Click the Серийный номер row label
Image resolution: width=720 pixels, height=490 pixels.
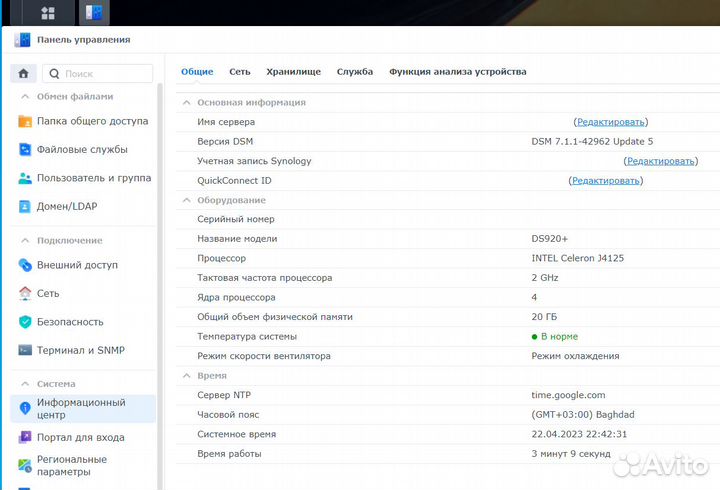(236, 220)
